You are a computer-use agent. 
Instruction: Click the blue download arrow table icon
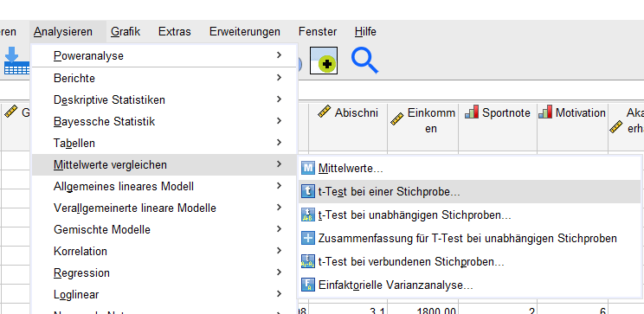pos(16,61)
